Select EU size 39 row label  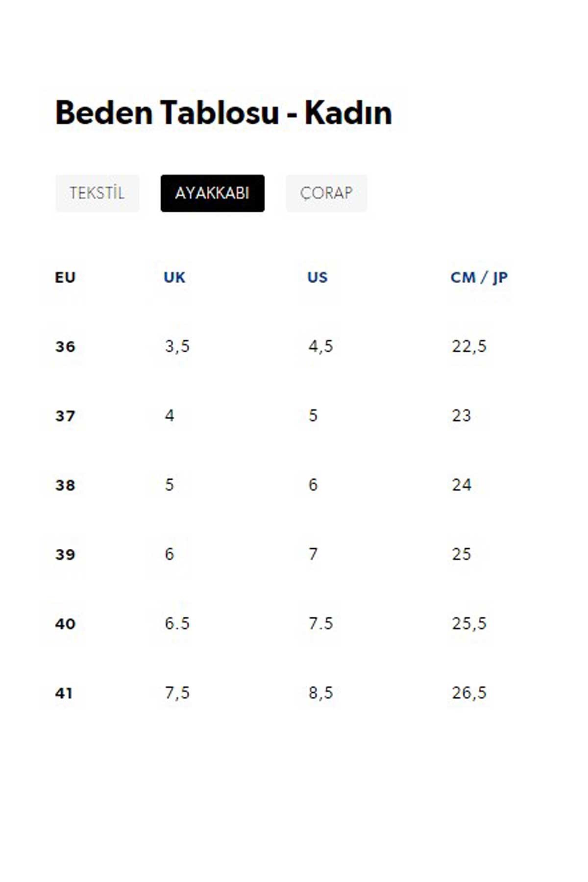pos(65,554)
